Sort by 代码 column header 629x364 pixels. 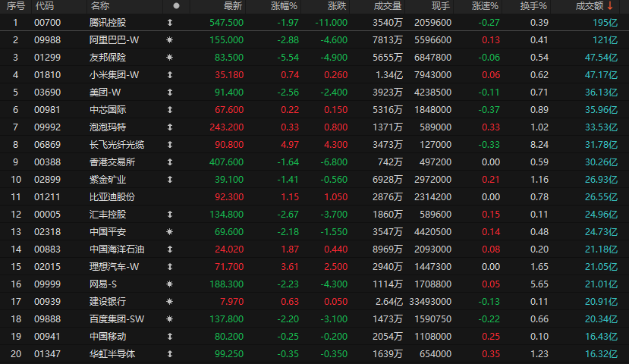(44, 6)
